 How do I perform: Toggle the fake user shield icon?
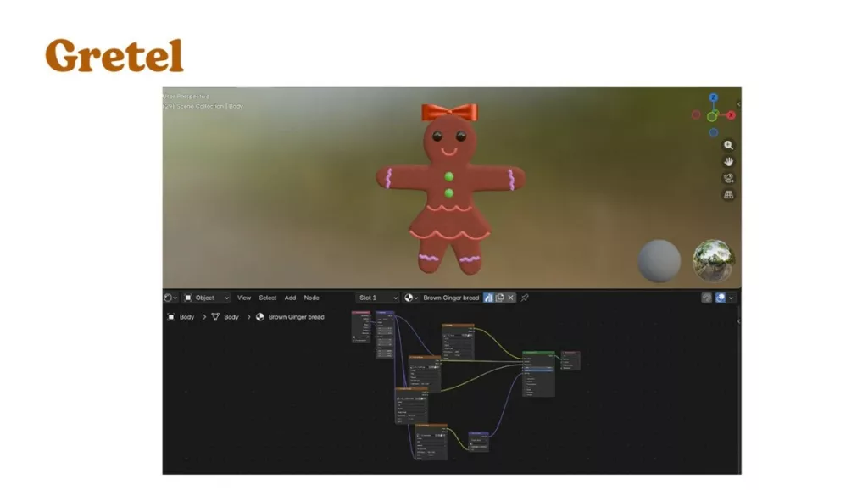(489, 298)
